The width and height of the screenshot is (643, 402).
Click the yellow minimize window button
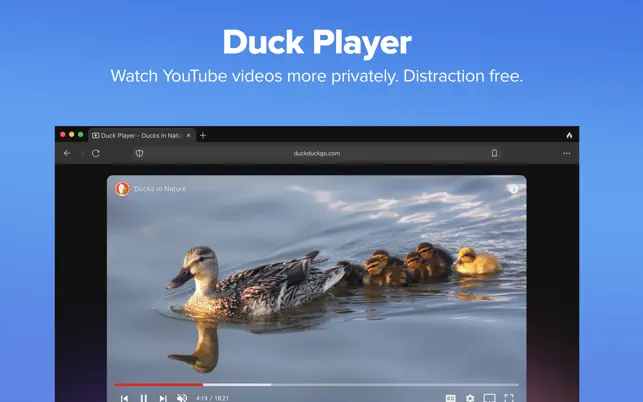tap(72, 135)
